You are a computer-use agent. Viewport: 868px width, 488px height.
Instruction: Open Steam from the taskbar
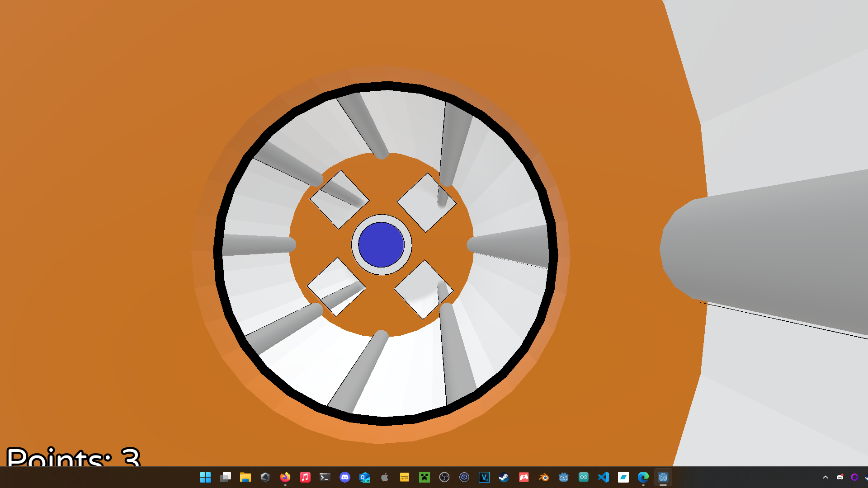pos(504,477)
